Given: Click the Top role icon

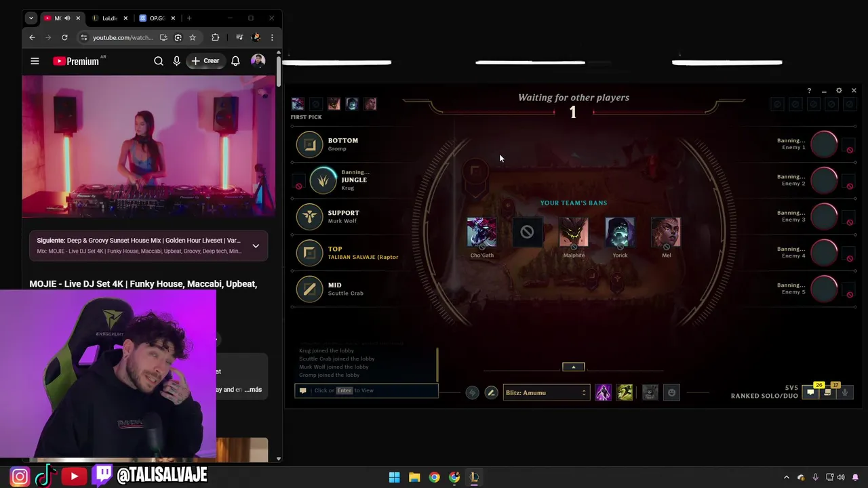Looking at the screenshot, I should pos(310,253).
